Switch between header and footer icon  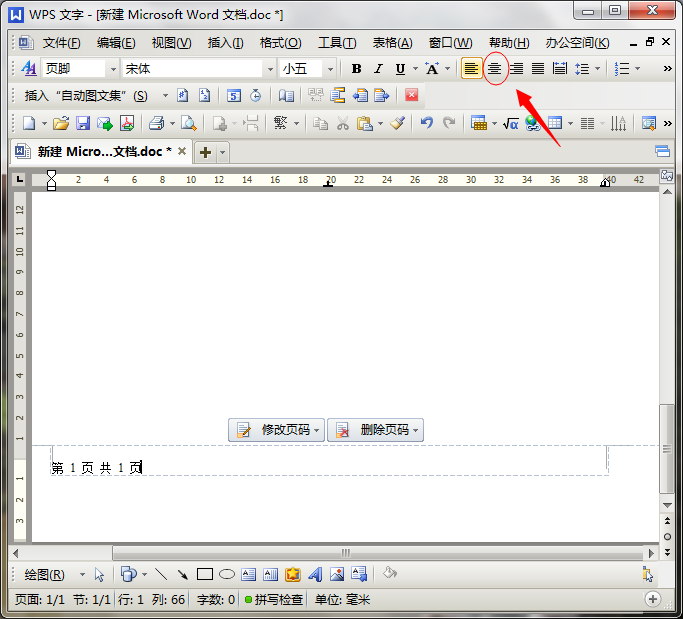(338, 95)
